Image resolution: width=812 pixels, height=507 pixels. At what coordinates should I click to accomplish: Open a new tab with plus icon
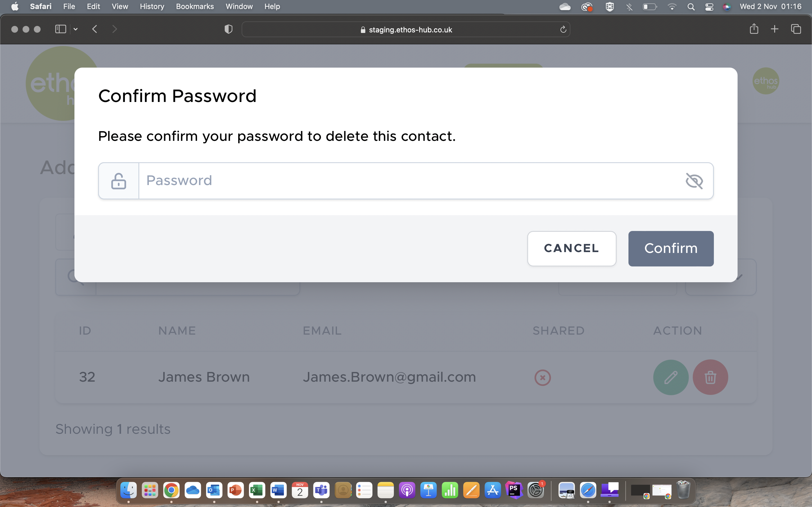click(x=775, y=29)
